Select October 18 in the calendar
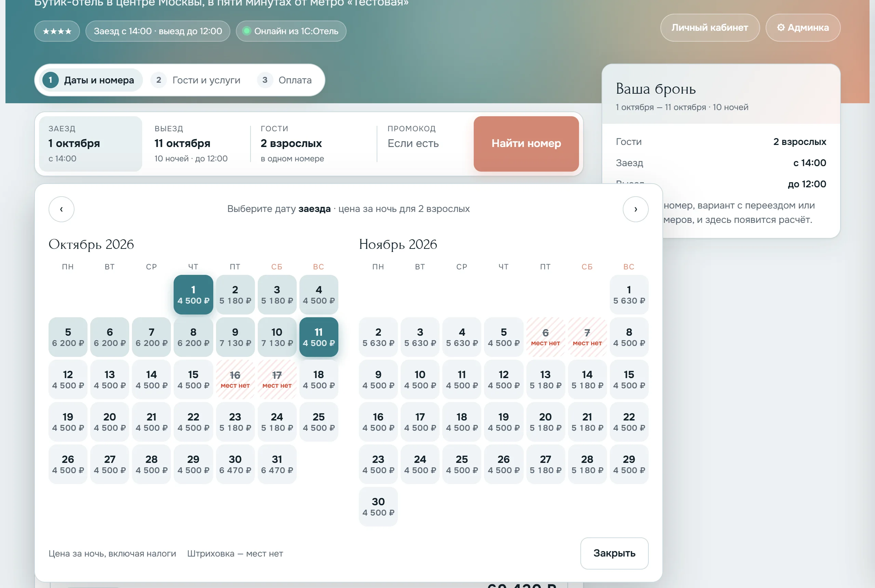The width and height of the screenshot is (875, 588). 319,379
